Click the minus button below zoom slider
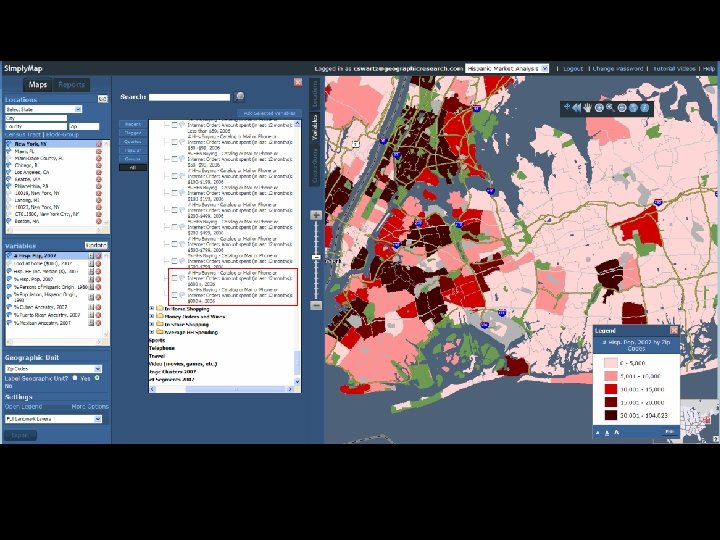The image size is (720, 540). pos(316,305)
